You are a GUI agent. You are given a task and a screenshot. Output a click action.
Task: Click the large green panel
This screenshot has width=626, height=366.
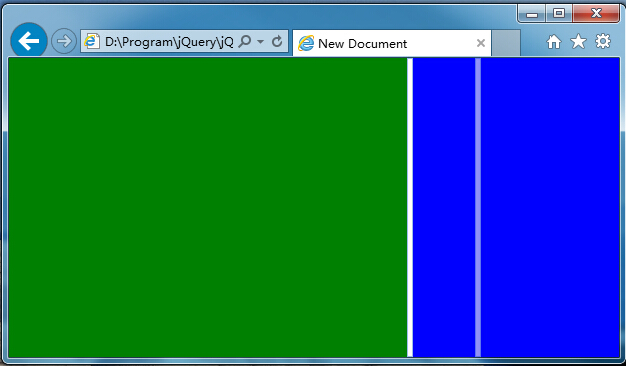point(208,207)
